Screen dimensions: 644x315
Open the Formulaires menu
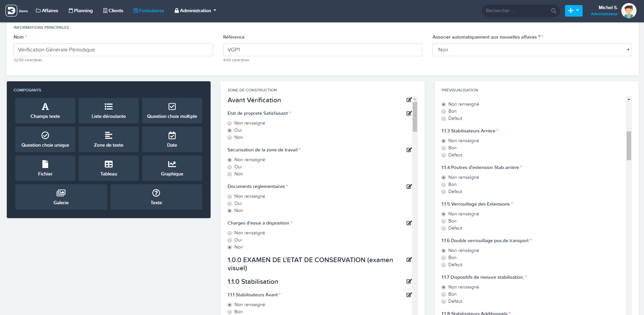[x=149, y=10]
